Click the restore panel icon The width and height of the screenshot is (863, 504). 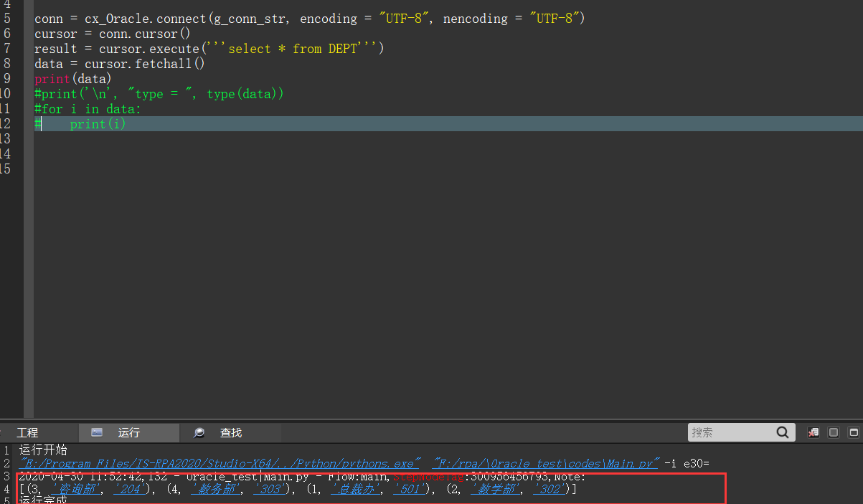coord(834,432)
